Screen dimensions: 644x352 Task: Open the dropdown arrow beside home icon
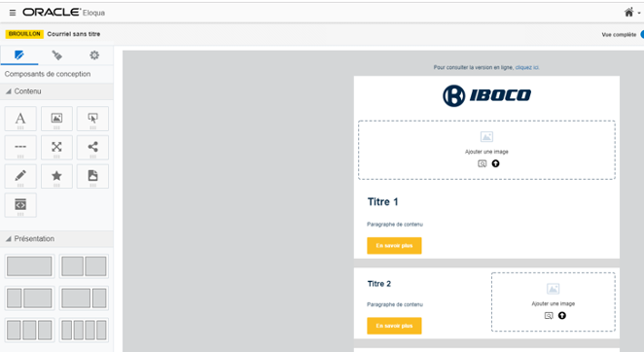[639, 14]
